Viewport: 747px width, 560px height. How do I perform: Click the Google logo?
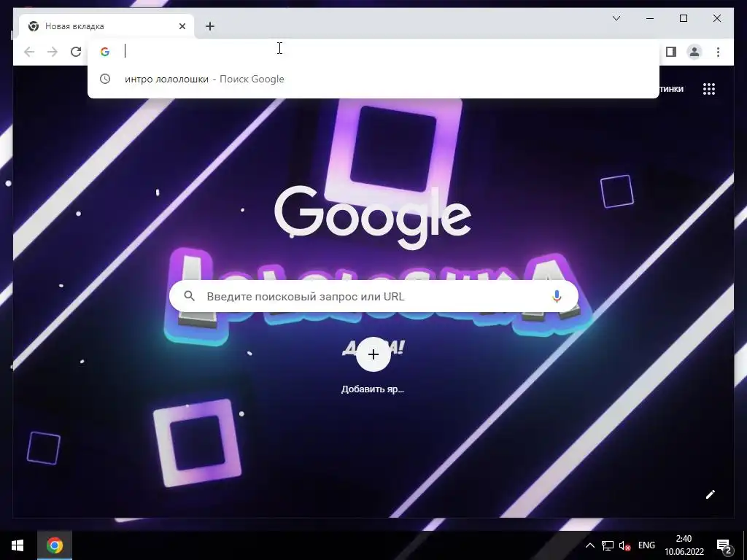coord(373,217)
